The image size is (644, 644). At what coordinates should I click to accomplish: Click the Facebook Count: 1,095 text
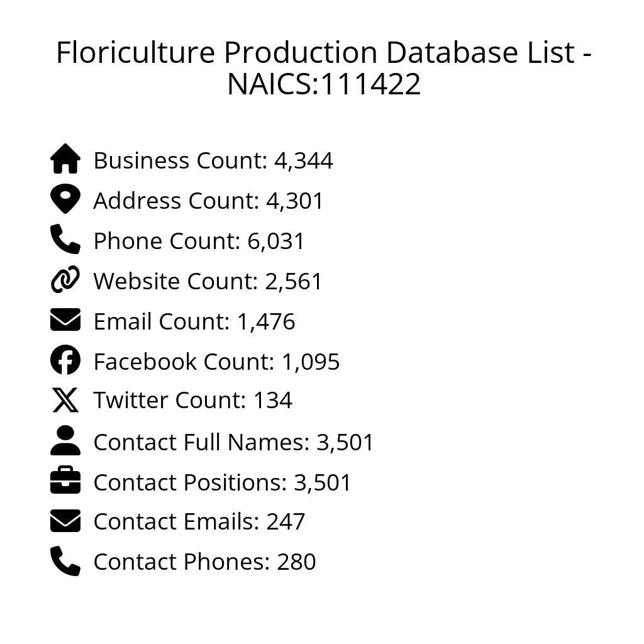tap(216, 362)
